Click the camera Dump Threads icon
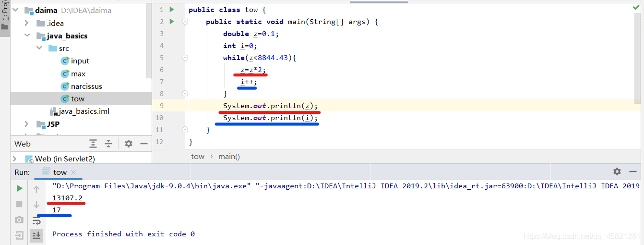This screenshot has height=245, width=644. coord(19,220)
